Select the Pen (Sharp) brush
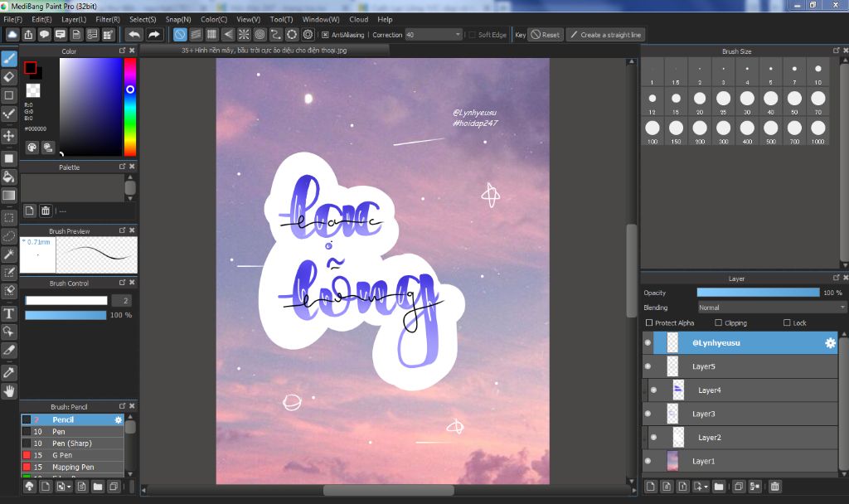849x504 pixels. pos(73,443)
